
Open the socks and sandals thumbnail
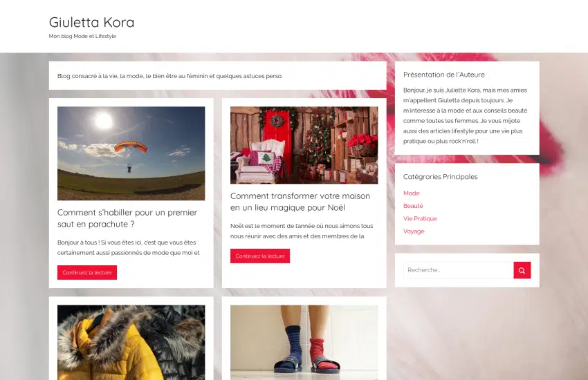coord(304,343)
